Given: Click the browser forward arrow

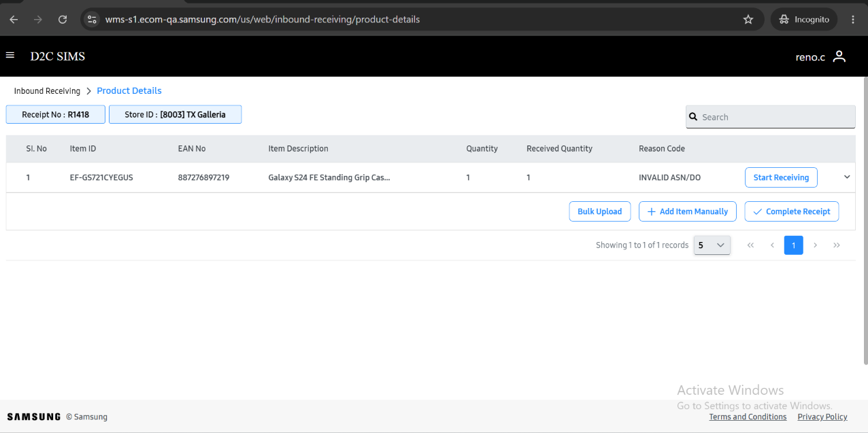Looking at the screenshot, I should click(x=38, y=20).
